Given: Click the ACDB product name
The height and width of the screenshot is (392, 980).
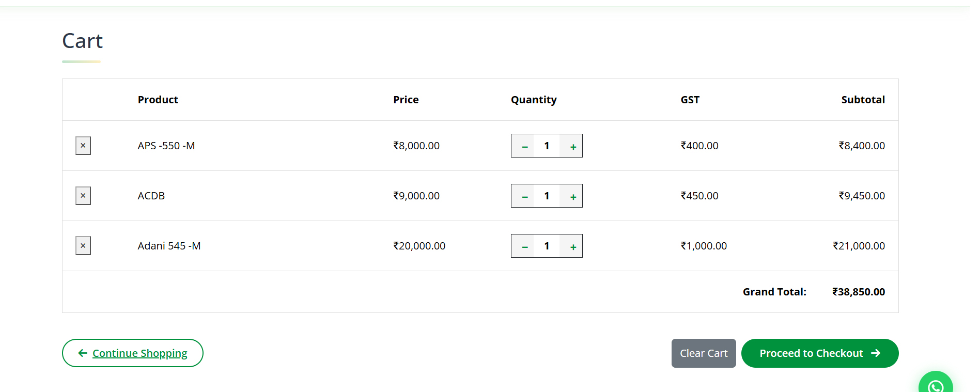Looking at the screenshot, I should click(151, 196).
